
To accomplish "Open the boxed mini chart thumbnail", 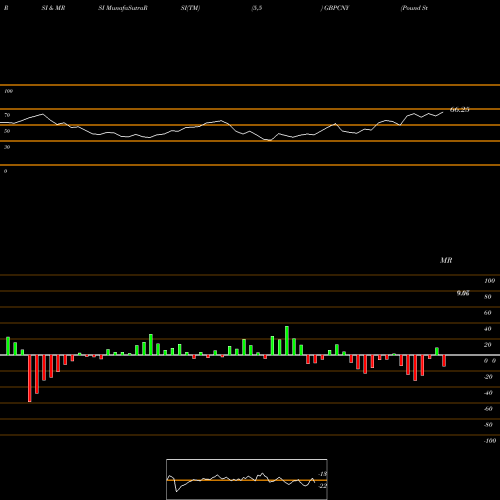I will (x=247, y=479).
